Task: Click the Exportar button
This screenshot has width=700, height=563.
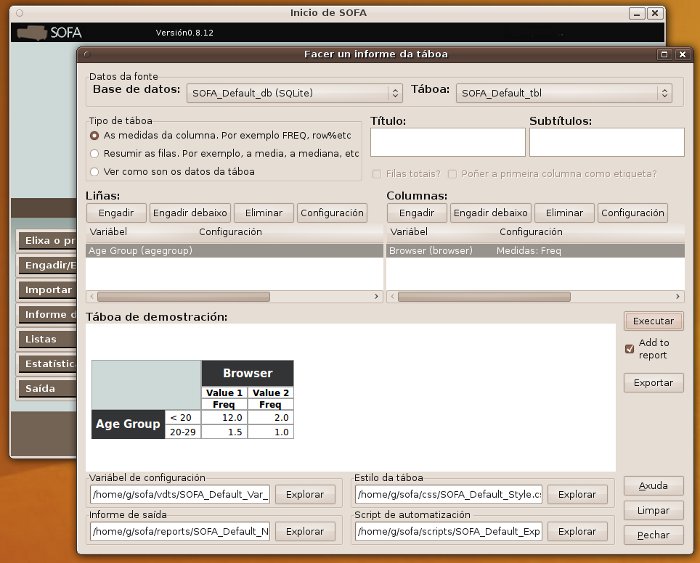Action: 654,383
